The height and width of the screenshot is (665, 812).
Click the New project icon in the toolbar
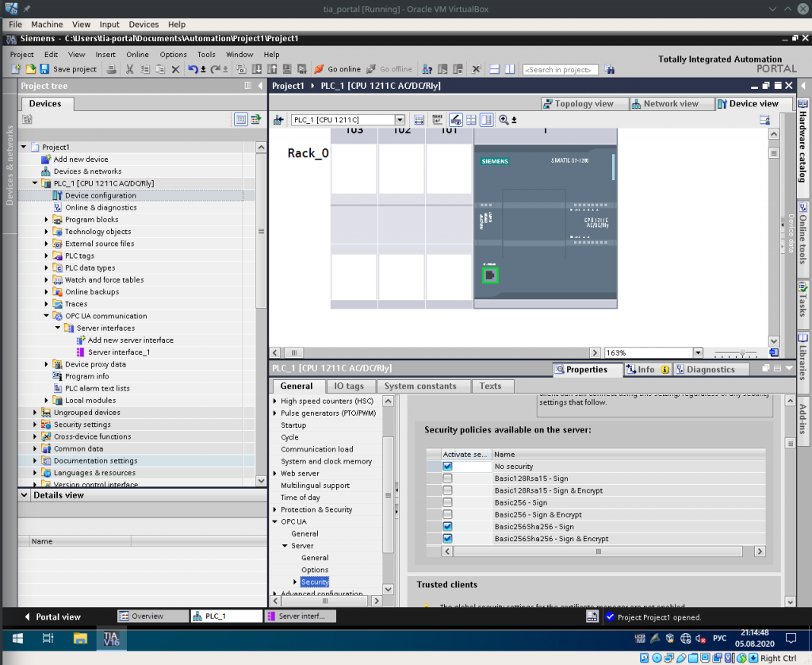click(x=16, y=69)
